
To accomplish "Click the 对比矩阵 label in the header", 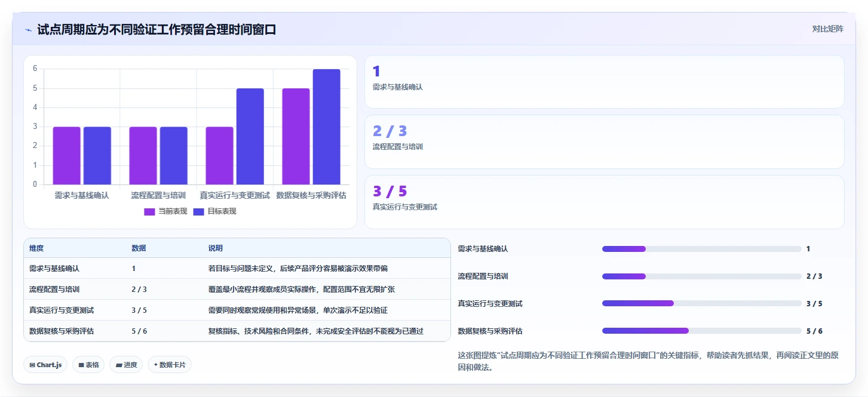I will [827, 29].
